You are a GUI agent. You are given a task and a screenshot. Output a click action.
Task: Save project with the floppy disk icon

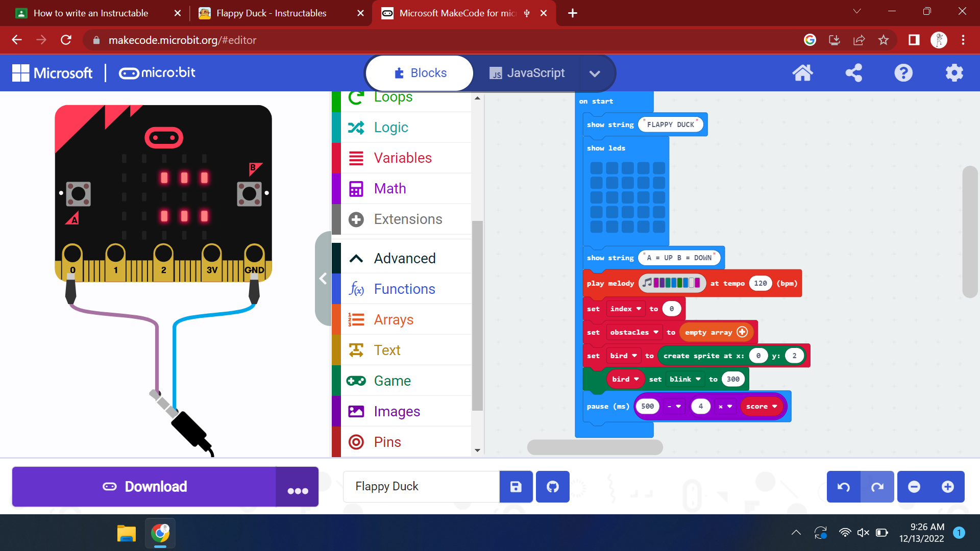pos(516,487)
